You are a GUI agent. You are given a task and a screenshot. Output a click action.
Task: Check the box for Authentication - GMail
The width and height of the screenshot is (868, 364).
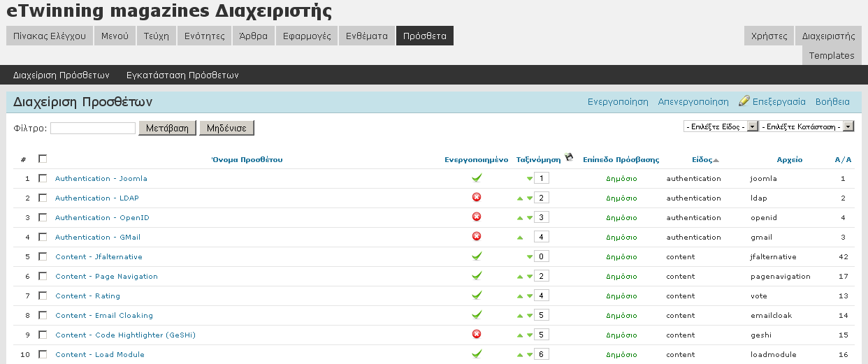tap(43, 237)
